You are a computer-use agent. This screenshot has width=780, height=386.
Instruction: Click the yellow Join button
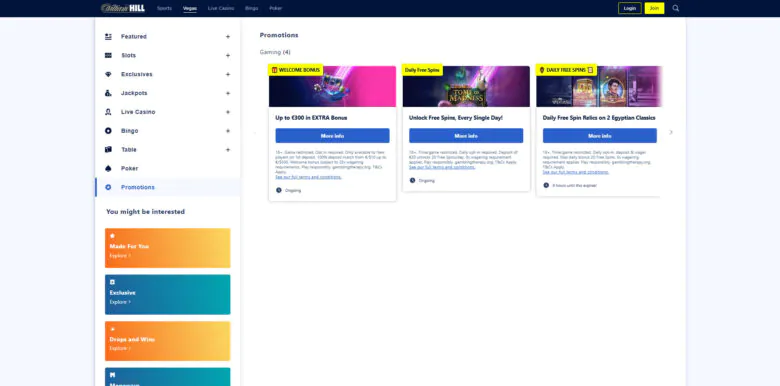(654, 8)
